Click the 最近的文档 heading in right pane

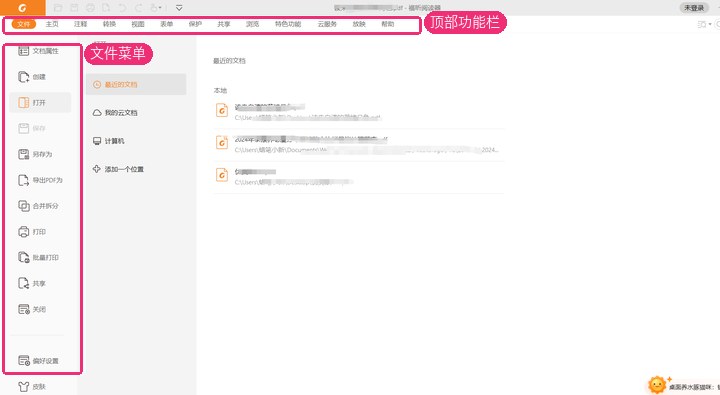229,61
